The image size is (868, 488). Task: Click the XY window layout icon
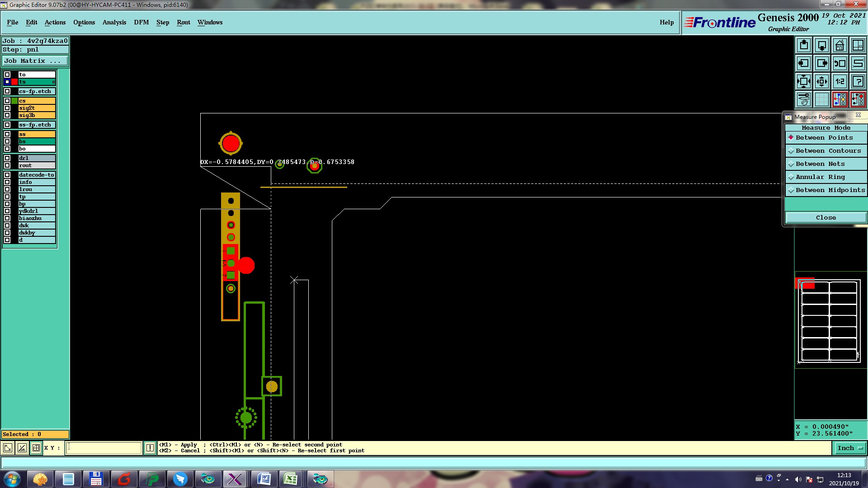coord(858,45)
